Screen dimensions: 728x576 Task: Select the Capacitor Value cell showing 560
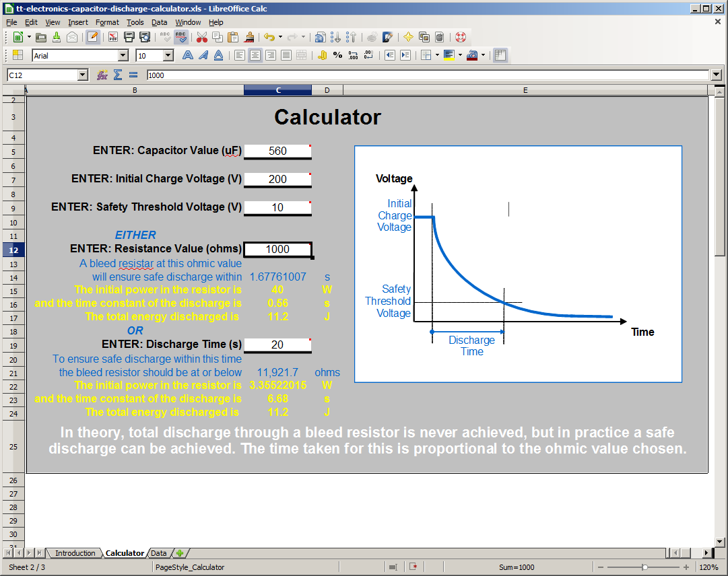[x=277, y=151]
